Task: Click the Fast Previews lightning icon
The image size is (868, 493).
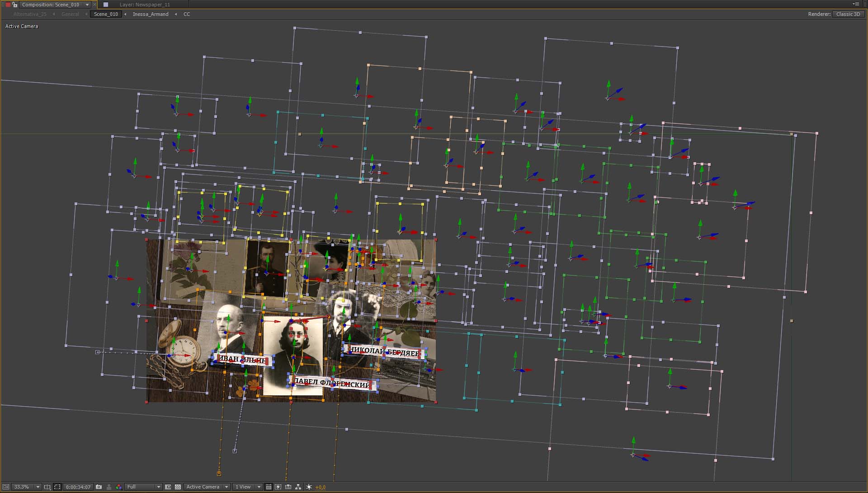Action: [278, 487]
